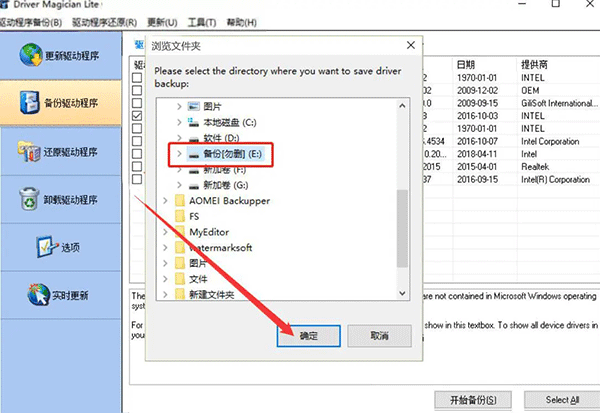Toggle the checkbox in the Realtek row
Image resolution: width=600 pixels, height=413 pixels.
pos(137,166)
